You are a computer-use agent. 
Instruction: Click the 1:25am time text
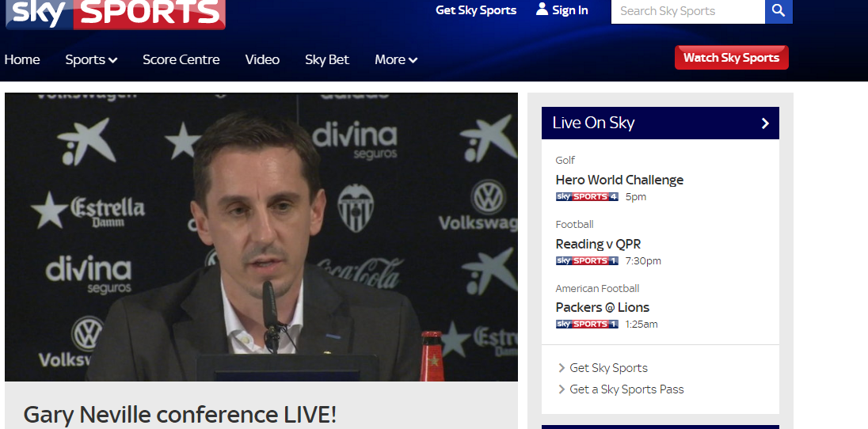pyautogui.click(x=641, y=324)
